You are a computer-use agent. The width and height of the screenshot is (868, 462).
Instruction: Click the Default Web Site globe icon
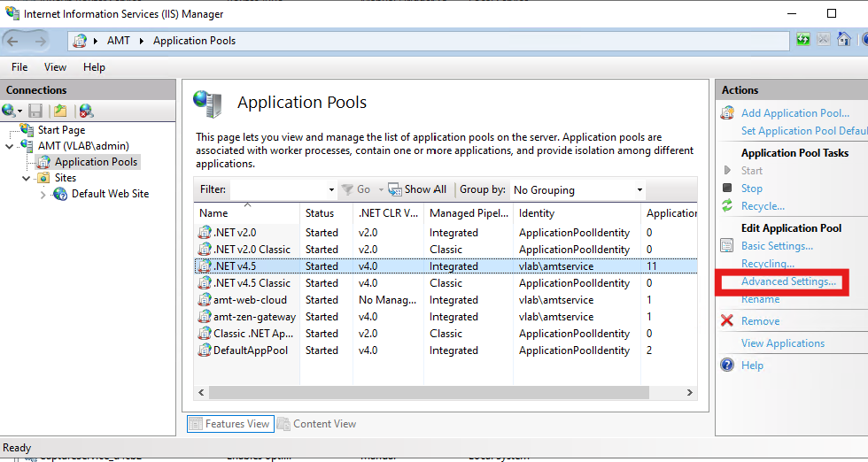point(60,194)
